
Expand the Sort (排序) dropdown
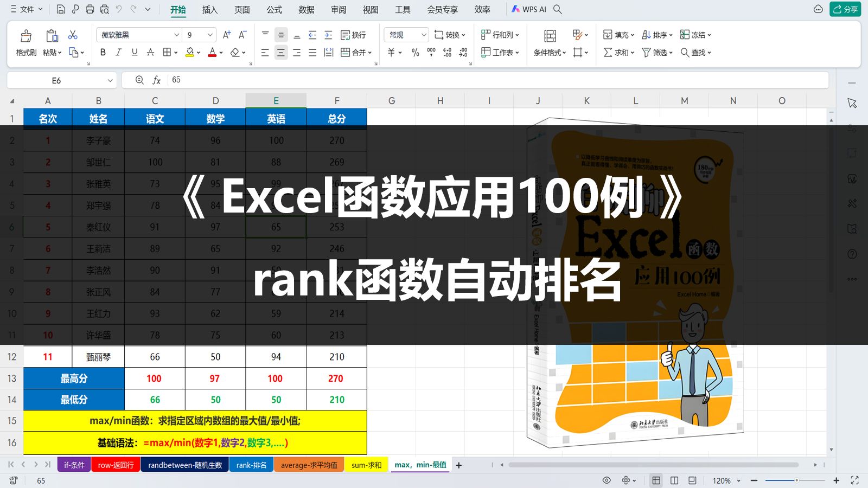(x=671, y=35)
